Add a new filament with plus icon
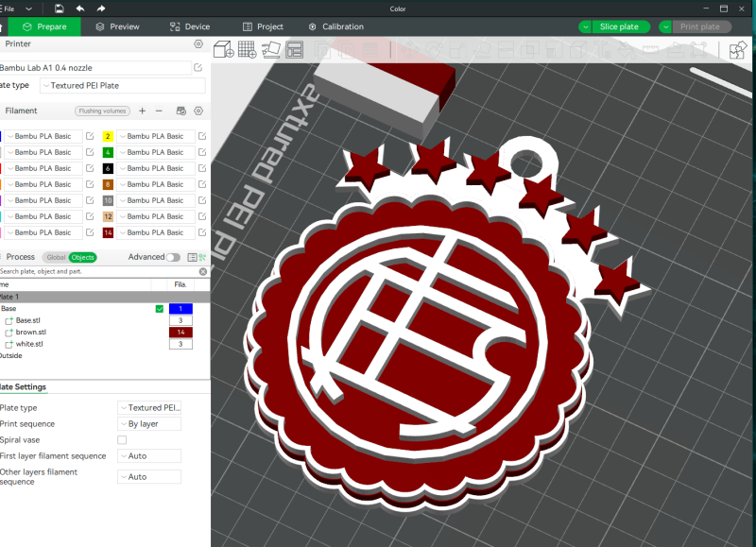Viewport: 756px width, 547px height. [143, 111]
